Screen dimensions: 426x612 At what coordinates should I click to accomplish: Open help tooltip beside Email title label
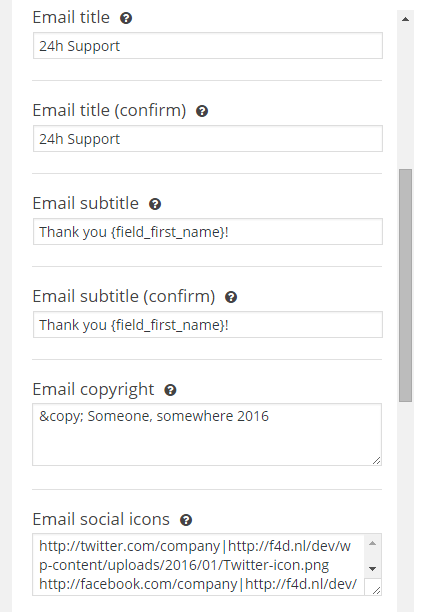coord(126,18)
